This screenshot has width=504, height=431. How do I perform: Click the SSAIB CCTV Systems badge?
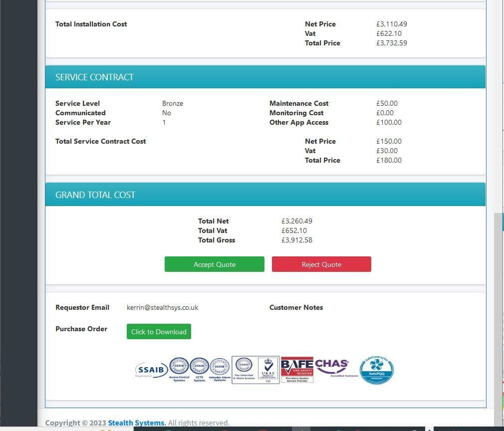coord(199,368)
